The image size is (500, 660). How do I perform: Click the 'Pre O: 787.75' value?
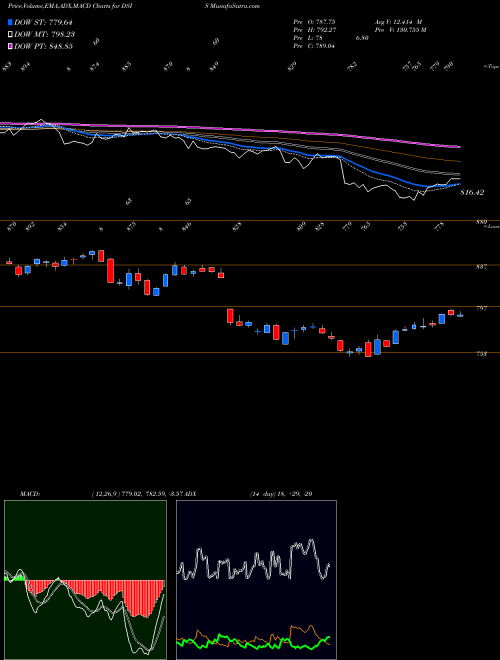[x=314, y=22]
